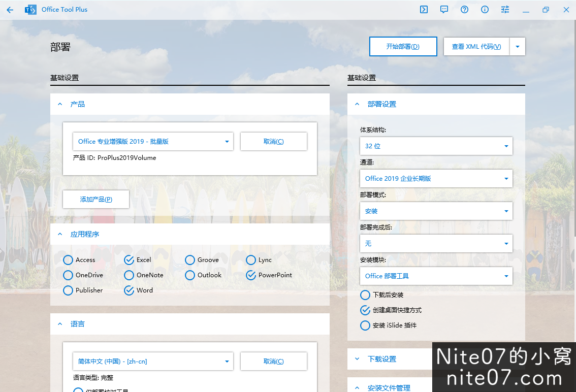This screenshot has height=392, width=576.
Task: Open the feedback chat icon
Action: click(x=444, y=10)
